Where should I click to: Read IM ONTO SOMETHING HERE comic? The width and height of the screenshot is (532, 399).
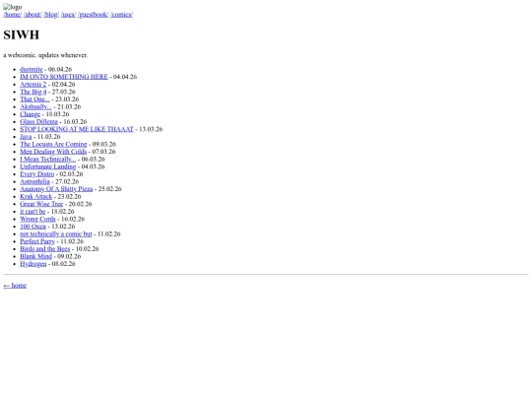point(64,77)
